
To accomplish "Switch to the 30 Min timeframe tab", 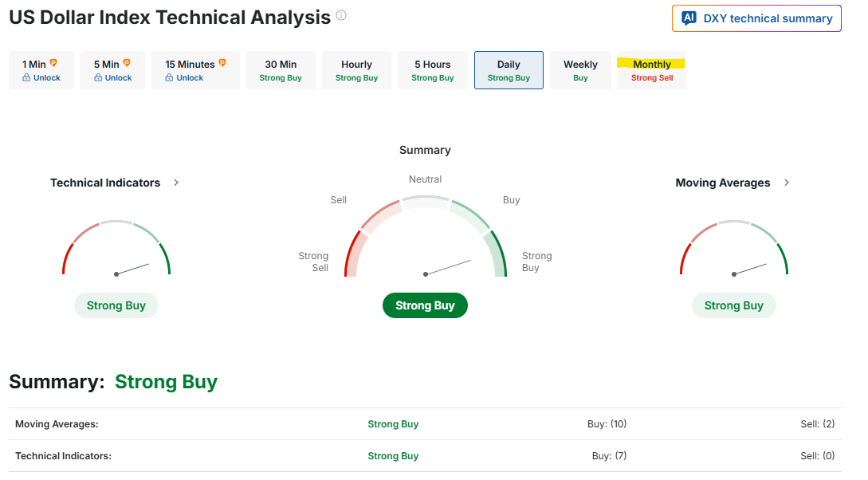I will point(281,70).
